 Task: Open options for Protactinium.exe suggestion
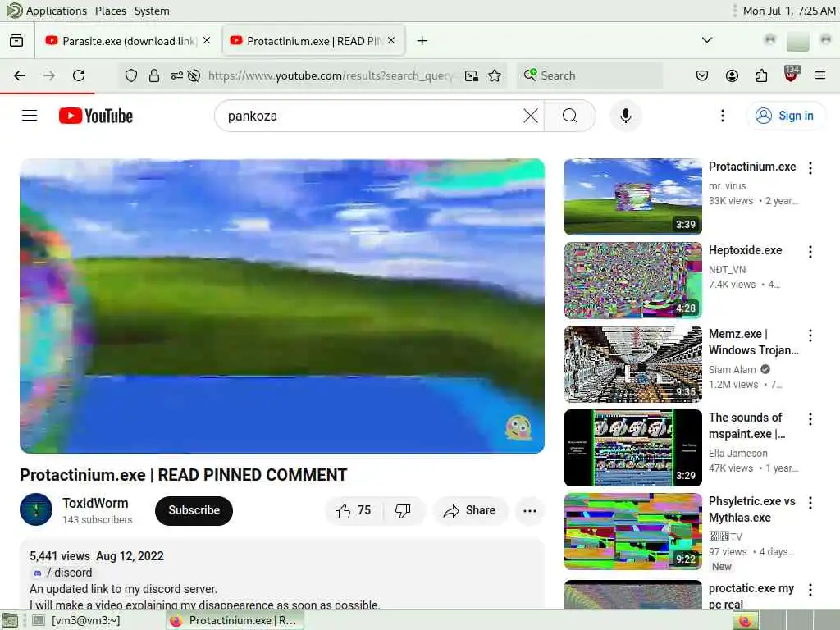pos(810,168)
